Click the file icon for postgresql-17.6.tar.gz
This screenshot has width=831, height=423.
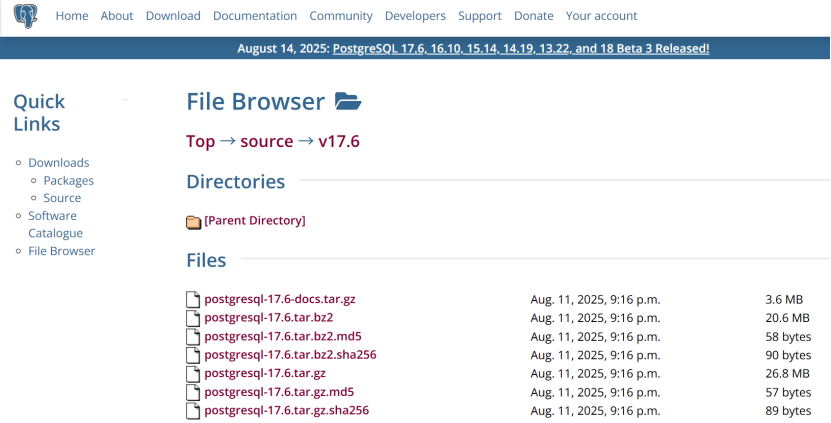(x=194, y=374)
